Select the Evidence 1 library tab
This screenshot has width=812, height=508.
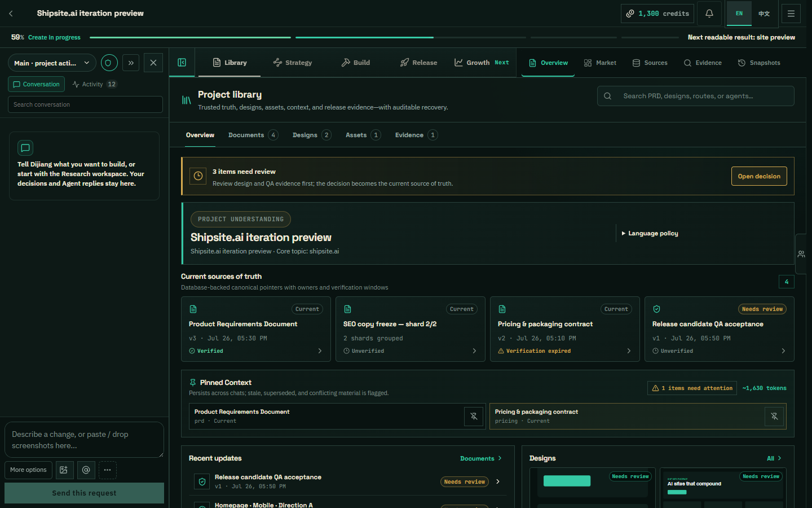pyautogui.click(x=416, y=135)
